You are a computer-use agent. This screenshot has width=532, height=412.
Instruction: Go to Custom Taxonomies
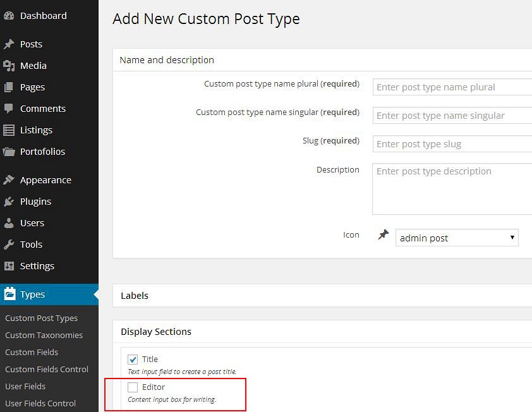(x=44, y=335)
